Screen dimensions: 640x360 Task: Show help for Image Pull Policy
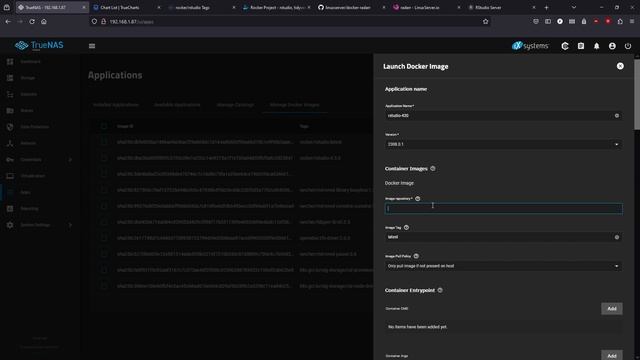(x=416, y=256)
